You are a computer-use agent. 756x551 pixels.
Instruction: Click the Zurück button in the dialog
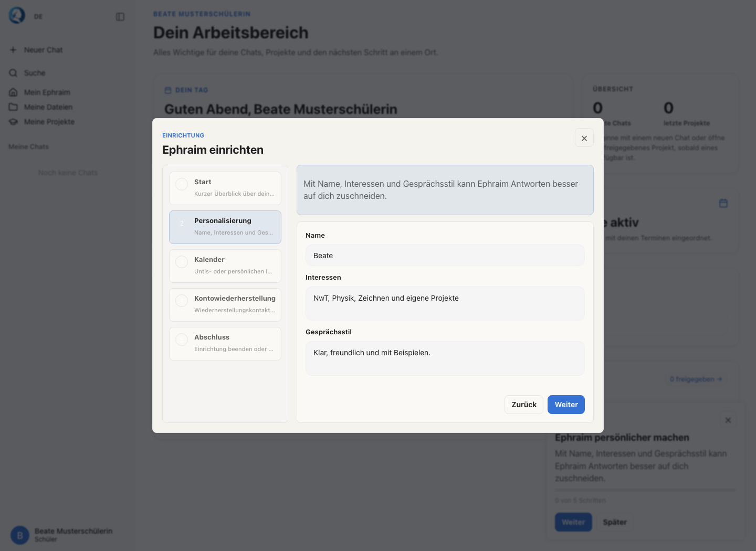524,405
